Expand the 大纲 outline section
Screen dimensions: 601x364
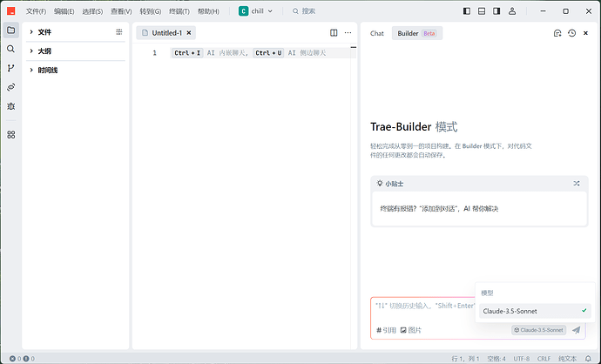(76, 51)
